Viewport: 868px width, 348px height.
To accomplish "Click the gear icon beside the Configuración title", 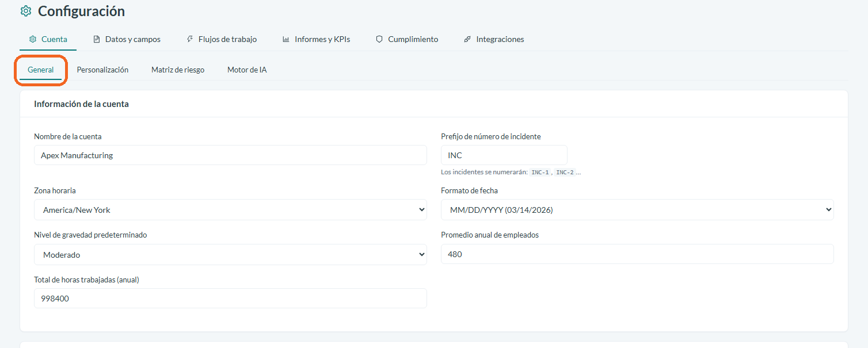I will [25, 11].
